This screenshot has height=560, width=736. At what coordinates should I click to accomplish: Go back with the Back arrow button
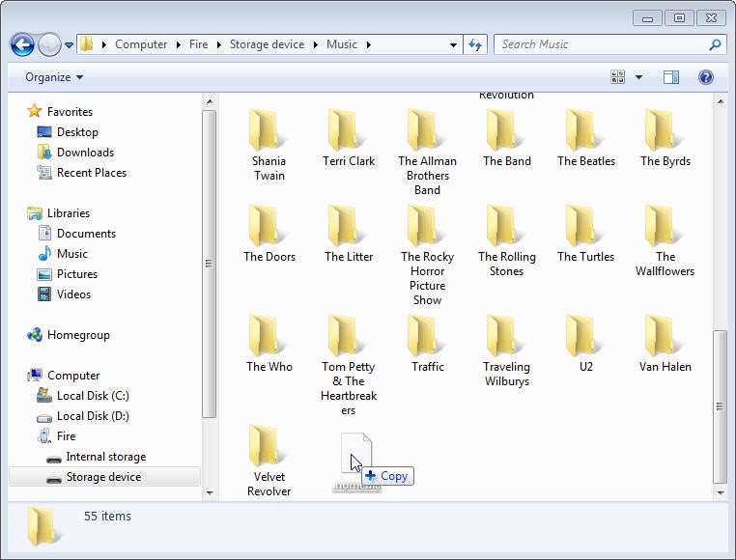pos(22,45)
